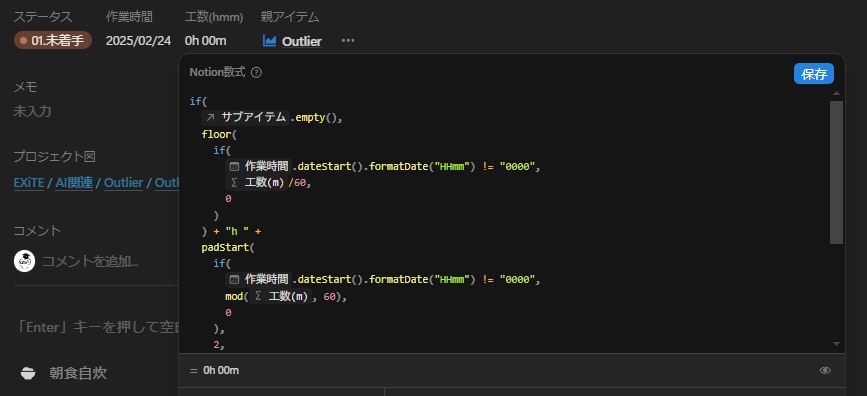
Task: Click the formula editor vertical scrollbar thumb
Action: point(836,172)
